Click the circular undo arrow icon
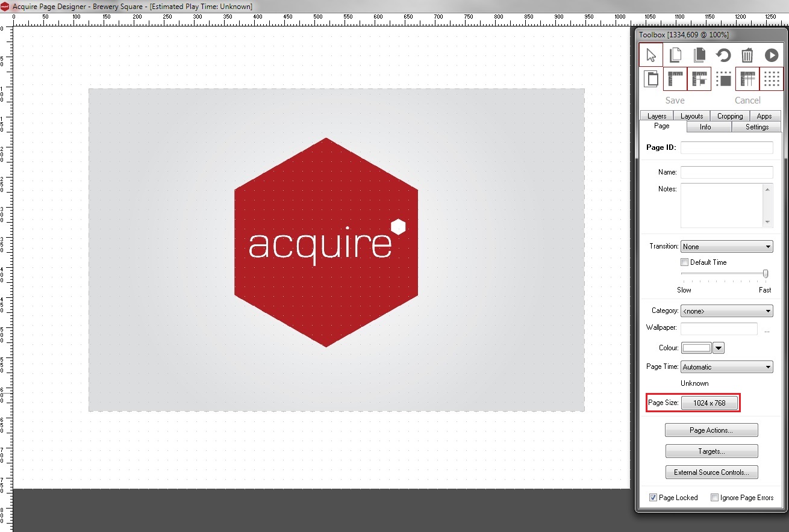Screen dimensions: 789x532 tap(723, 55)
